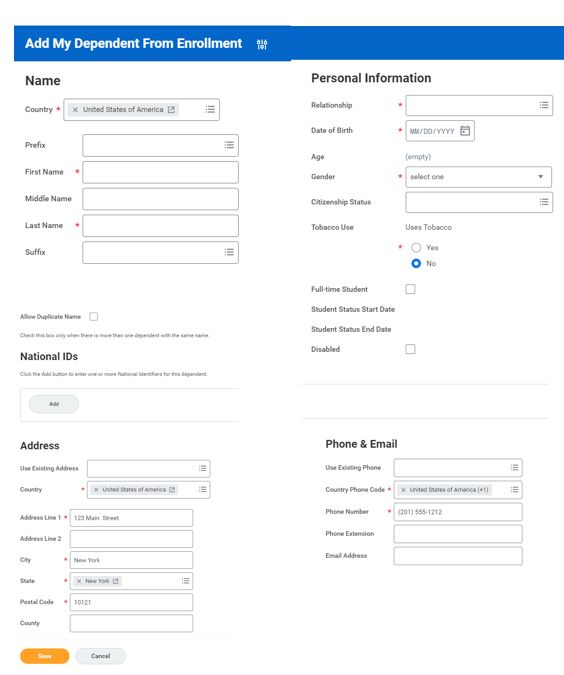564x675 pixels.
Task: Open the Use Existing Phone list icon
Action: (x=514, y=468)
